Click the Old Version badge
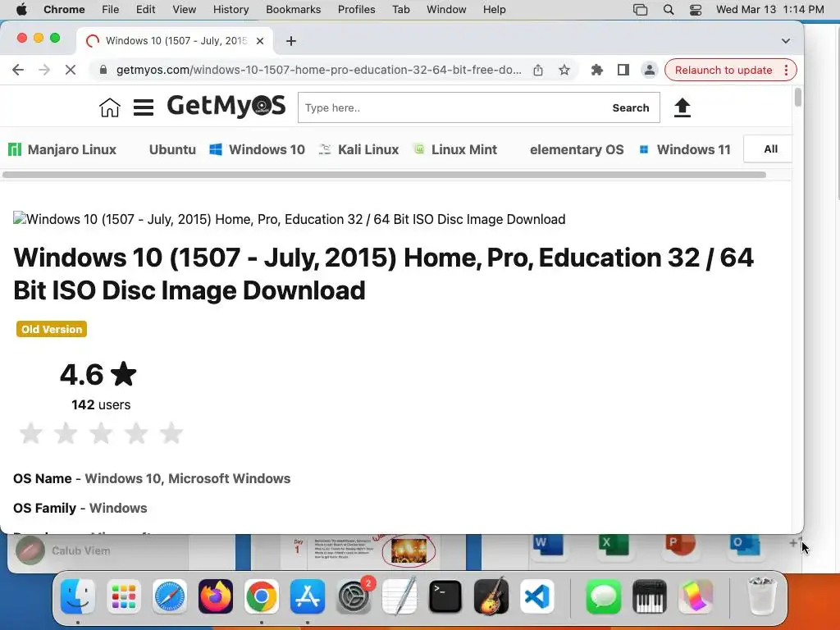Screen dimensions: 840x630 pos(52,329)
